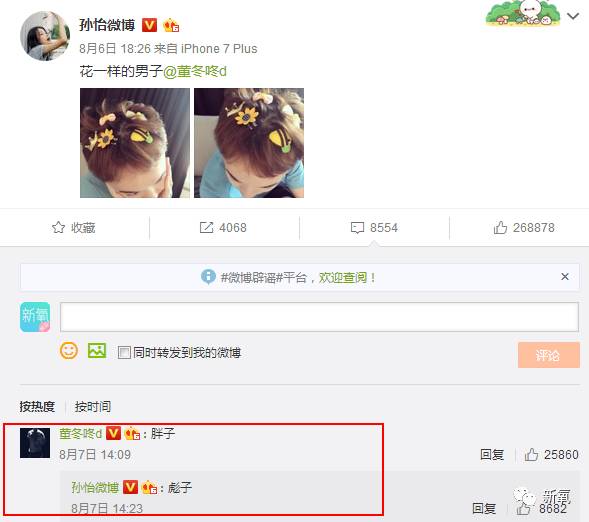The width and height of the screenshot is (589, 522).
Task: Open the @董冬咚d mention link
Action: pos(195,71)
